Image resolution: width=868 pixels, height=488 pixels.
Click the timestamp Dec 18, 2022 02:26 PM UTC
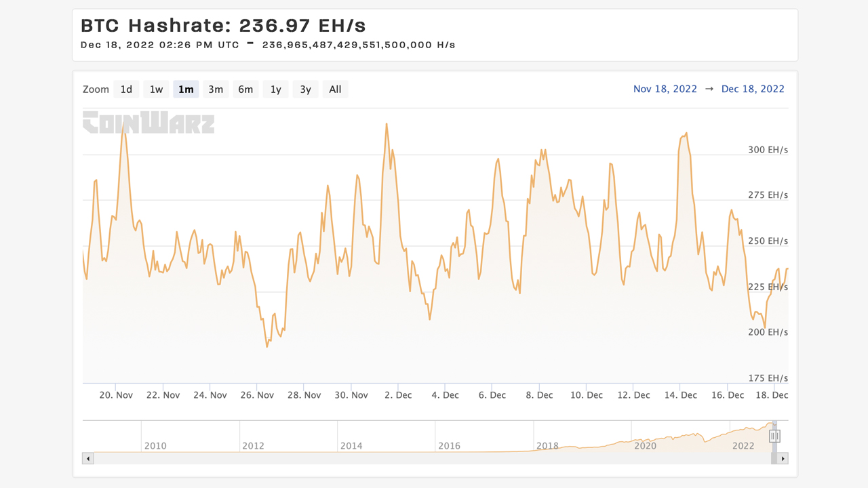click(159, 45)
